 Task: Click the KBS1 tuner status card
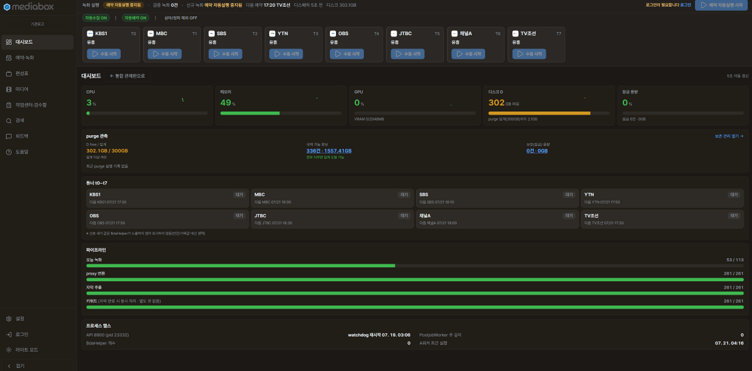167,198
